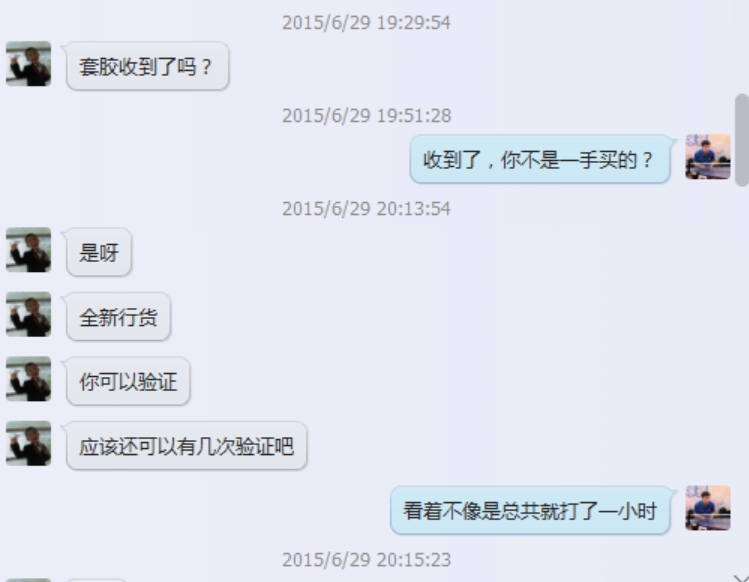This screenshot has width=749, height=582.
Task: Click the 2015/6/29 20:13:54 timestamp
Action: coord(366,209)
